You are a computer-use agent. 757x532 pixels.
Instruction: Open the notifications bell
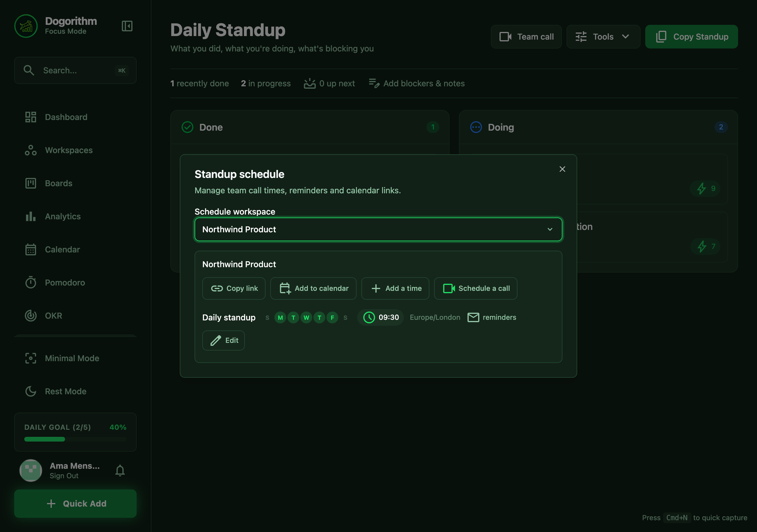[120, 470]
